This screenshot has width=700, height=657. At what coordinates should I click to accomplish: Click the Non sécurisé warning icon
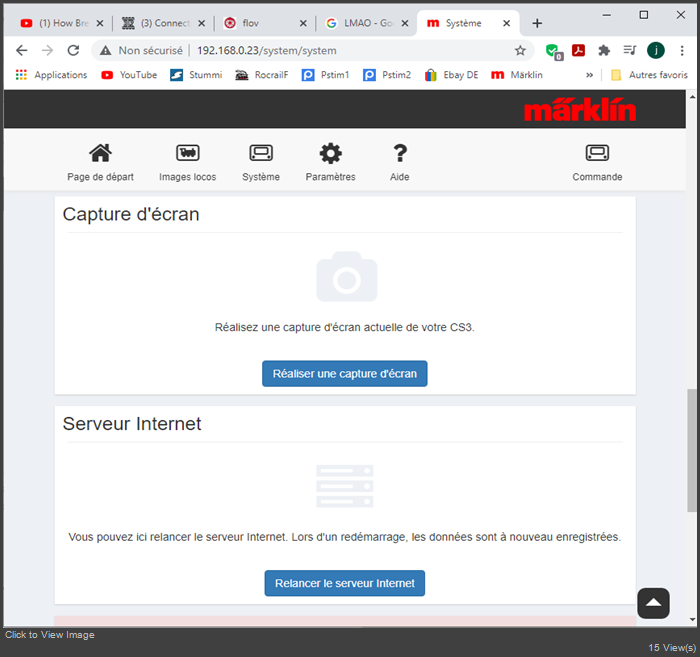[105, 50]
